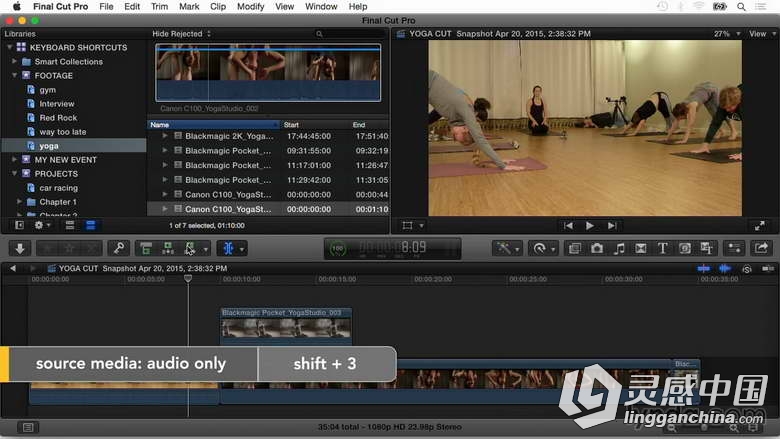Open the viewer View options dropdown
The width and height of the screenshot is (780, 439).
762,34
